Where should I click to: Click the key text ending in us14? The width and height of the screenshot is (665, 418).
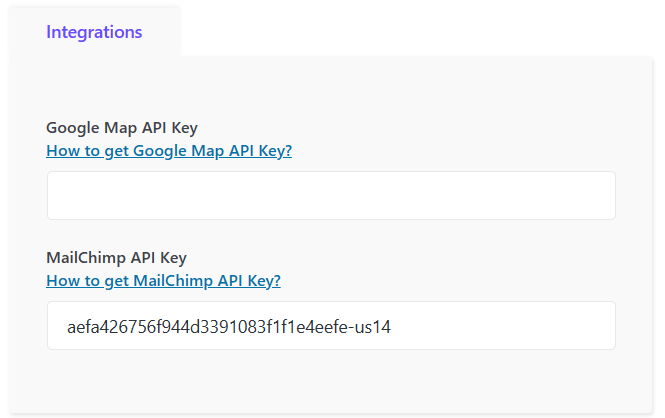pyautogui.click(x=228, y=327)
